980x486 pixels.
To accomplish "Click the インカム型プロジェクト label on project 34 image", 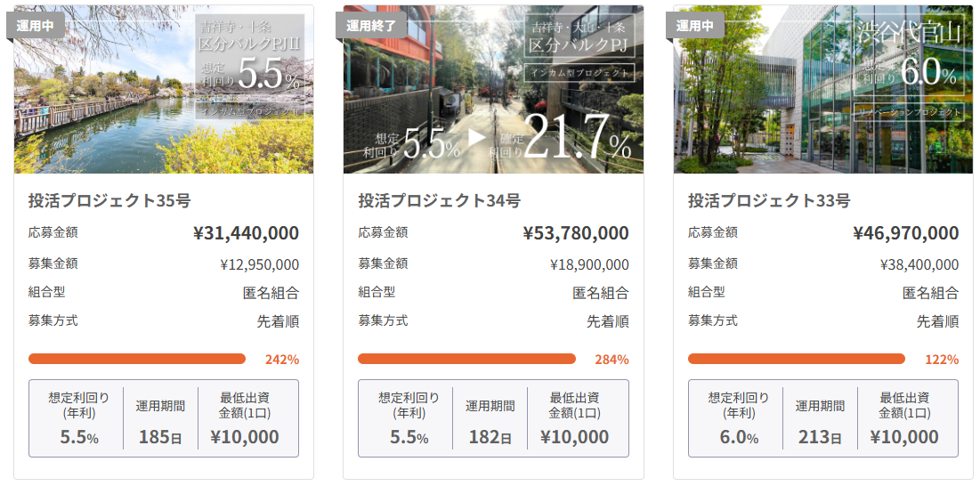I will tap(579, 73).
